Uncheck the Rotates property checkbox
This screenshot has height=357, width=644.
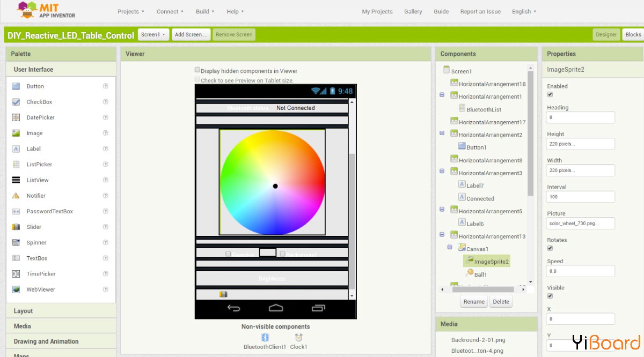click(550, 248)
